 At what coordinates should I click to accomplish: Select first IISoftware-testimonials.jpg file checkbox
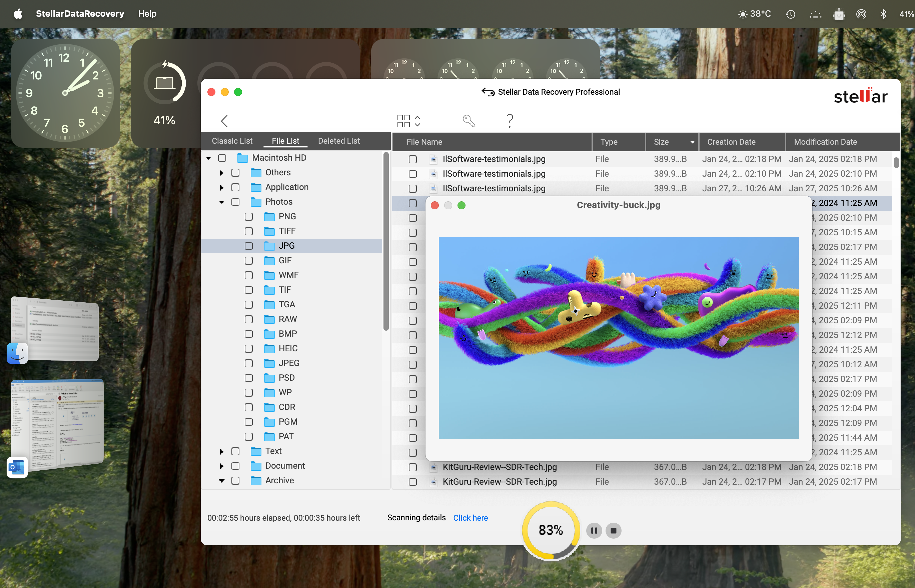coord(412,159)
